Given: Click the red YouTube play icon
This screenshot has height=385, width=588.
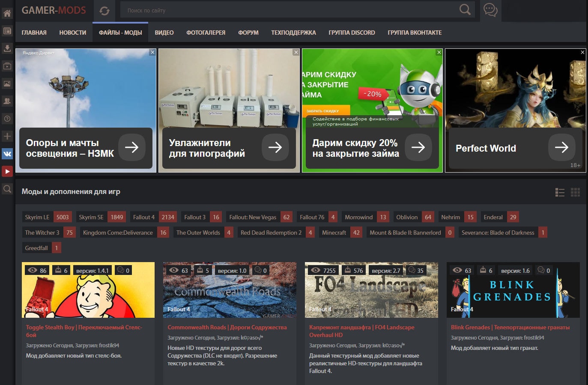Looking at the screenshot, I should tap(7, 171).
